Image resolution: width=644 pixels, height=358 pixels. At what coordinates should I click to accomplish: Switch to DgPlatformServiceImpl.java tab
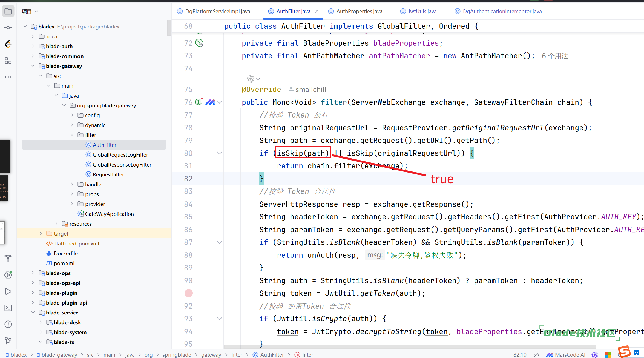coord(214,11)
